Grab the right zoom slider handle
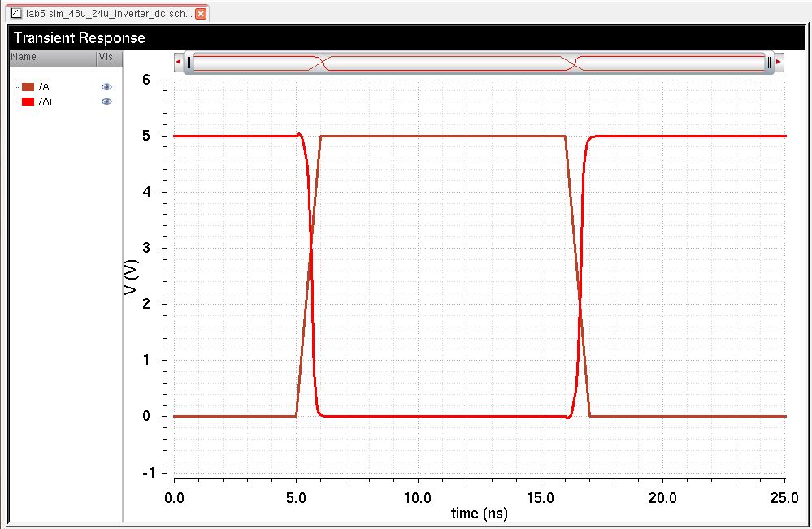 768,62
